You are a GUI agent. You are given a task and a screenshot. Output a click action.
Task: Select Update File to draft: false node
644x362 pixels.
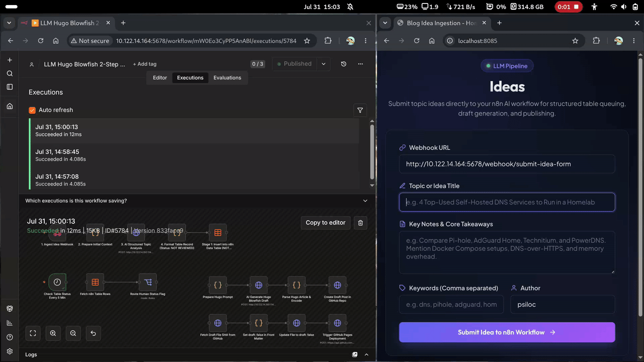click(296, 323)
